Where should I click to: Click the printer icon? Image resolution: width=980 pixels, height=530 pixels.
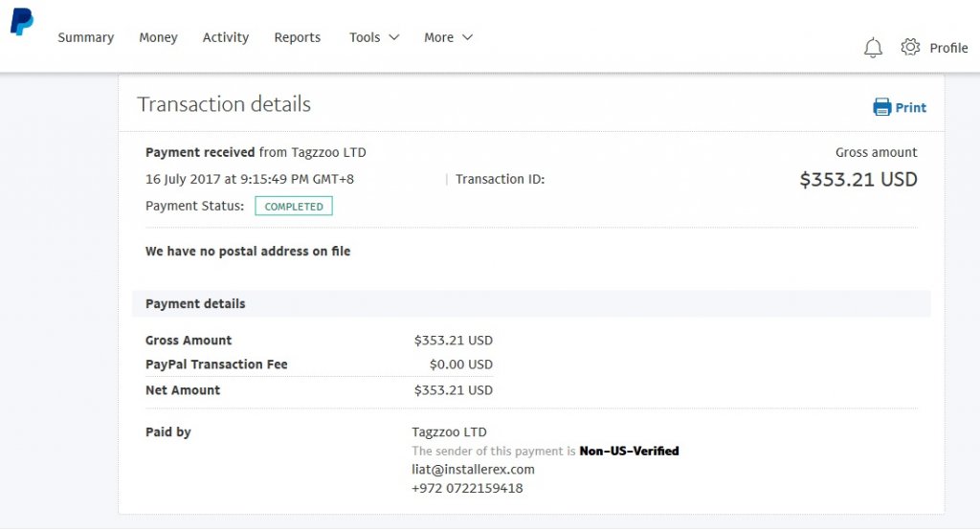pos(881,107)
